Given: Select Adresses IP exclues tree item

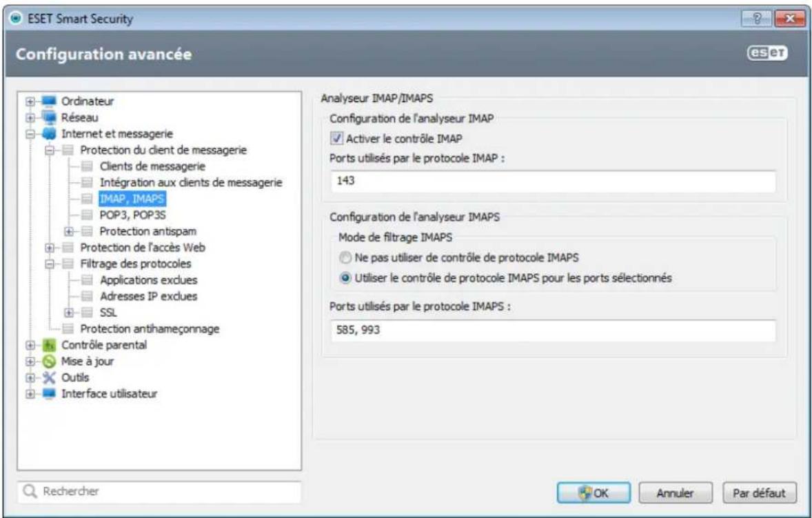Looking at the screenshot, I should [149, 297].
